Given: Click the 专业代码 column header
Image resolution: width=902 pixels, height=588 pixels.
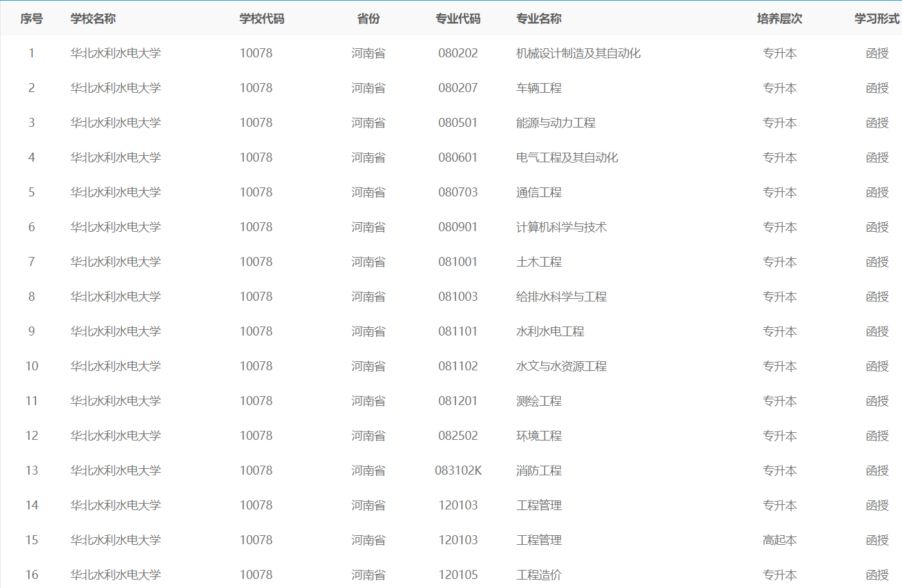Looking at the screenshot, I should tap(458, 19).
